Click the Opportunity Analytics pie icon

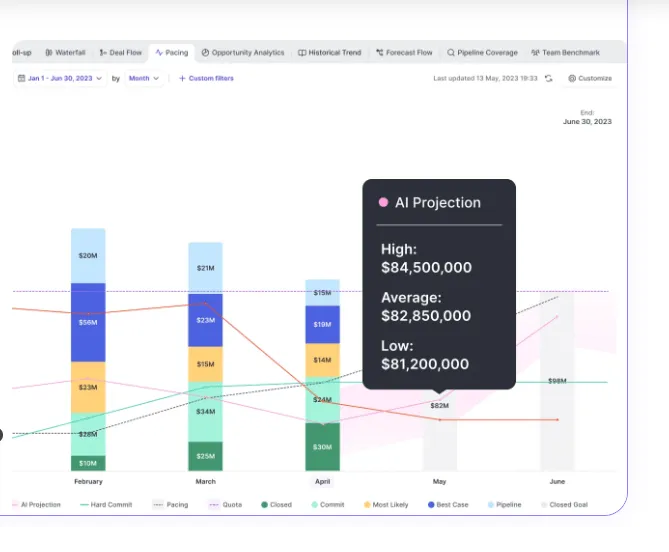[x=205, y=52]
